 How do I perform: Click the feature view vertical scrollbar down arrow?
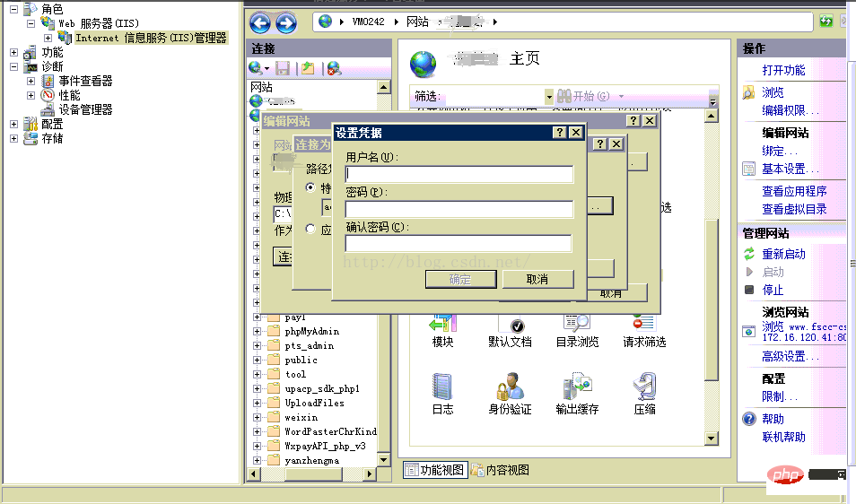point(711,438)
